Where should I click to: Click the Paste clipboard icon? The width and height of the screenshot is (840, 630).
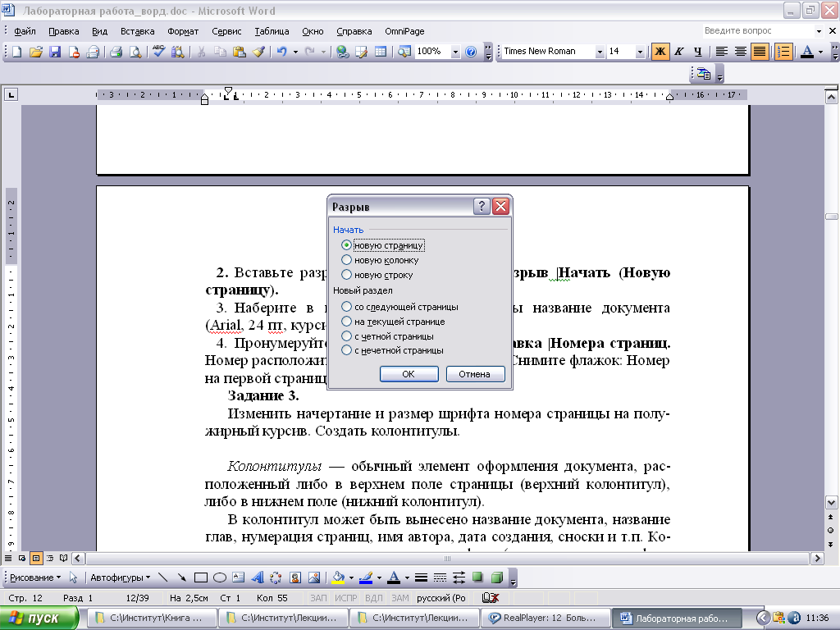[x=239, y=52]
